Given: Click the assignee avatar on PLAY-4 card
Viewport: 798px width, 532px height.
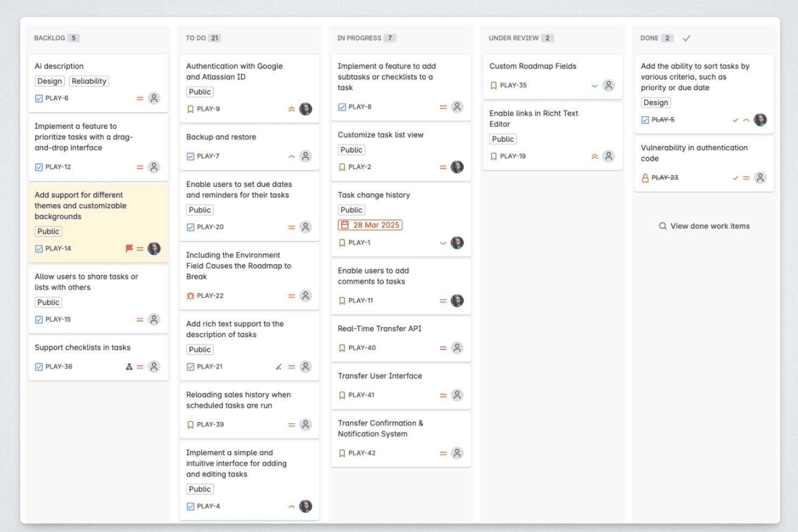Looking at the screenshot, I should [x=306, y=506].
